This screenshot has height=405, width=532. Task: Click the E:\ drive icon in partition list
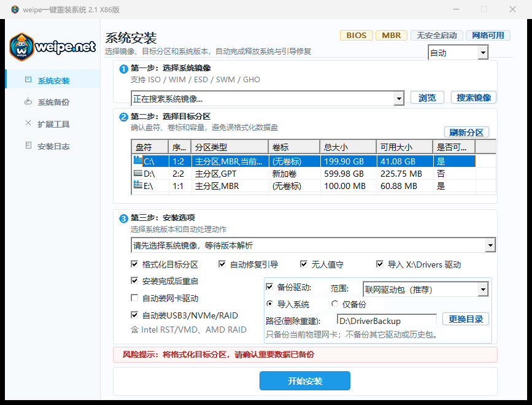point(137,185)
